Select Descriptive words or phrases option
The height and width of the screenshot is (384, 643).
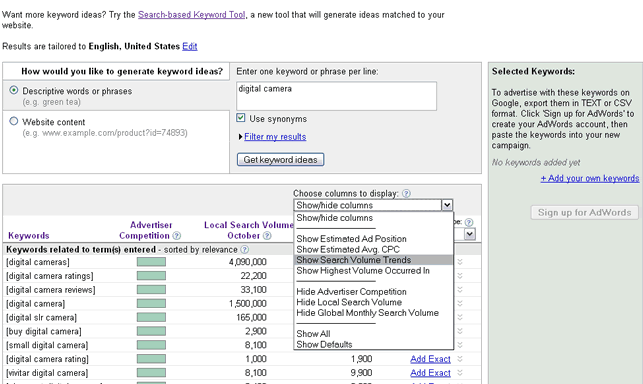(x=14, y=90)
